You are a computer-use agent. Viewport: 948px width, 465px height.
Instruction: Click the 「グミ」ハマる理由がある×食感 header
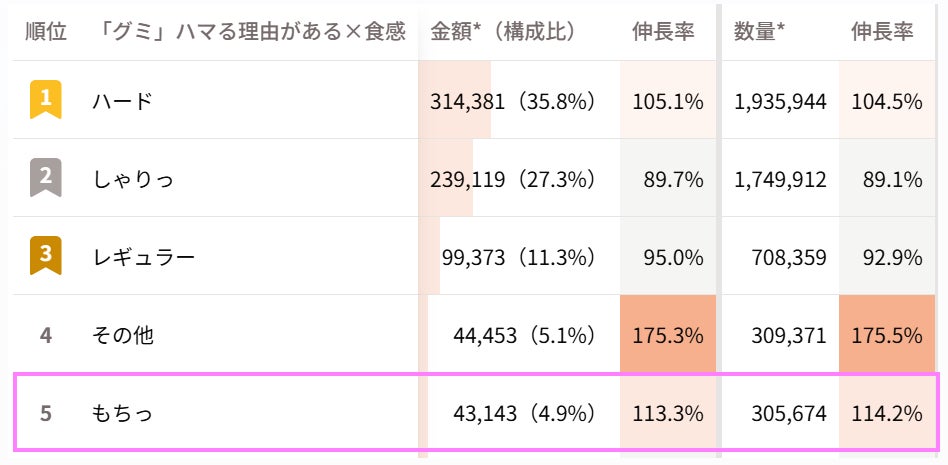point(250,31)
